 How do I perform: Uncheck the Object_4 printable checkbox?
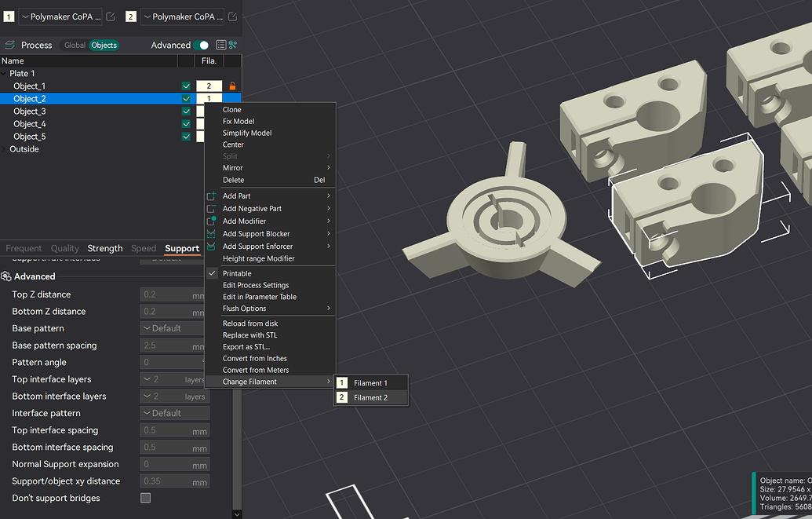[186, 124]
